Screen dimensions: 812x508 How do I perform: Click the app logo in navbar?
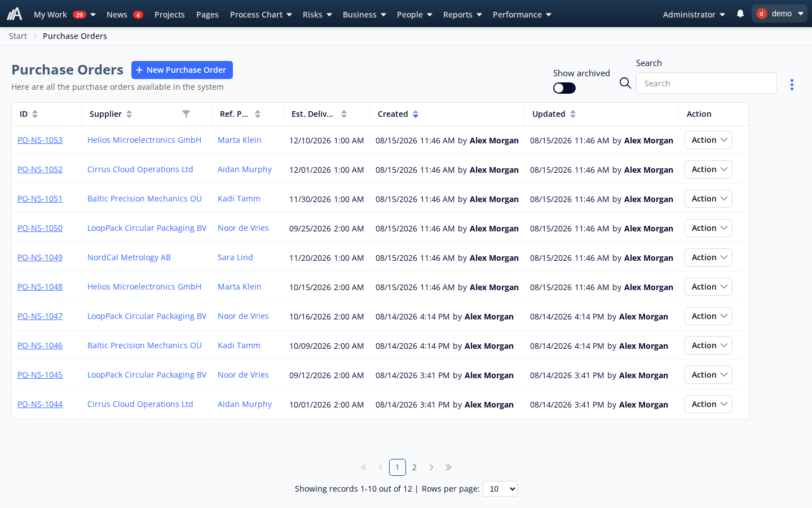[14, 14]
